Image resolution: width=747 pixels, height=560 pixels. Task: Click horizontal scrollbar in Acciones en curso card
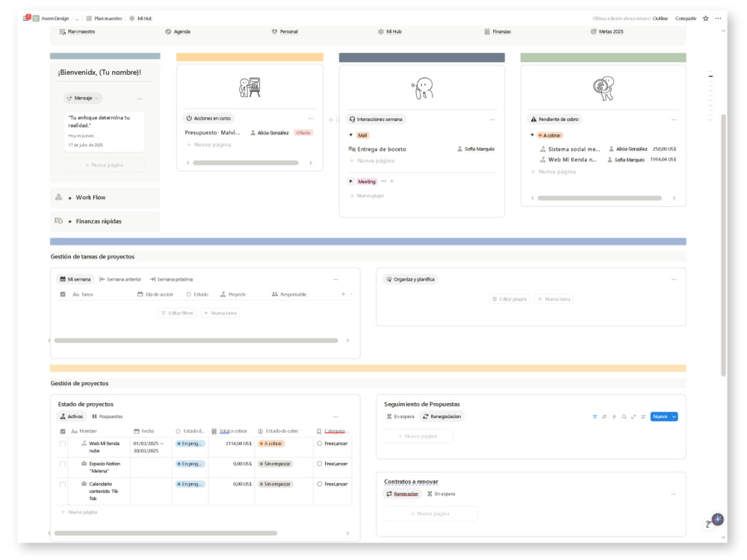[x=246, y=163]
